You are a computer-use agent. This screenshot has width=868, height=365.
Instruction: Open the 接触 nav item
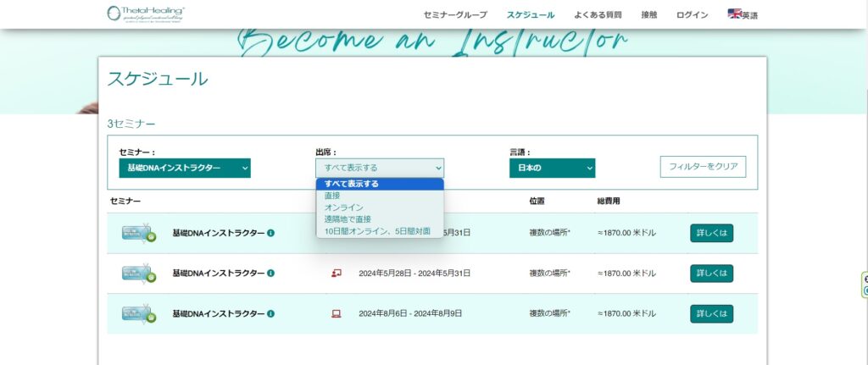click(x=648, y=15)
